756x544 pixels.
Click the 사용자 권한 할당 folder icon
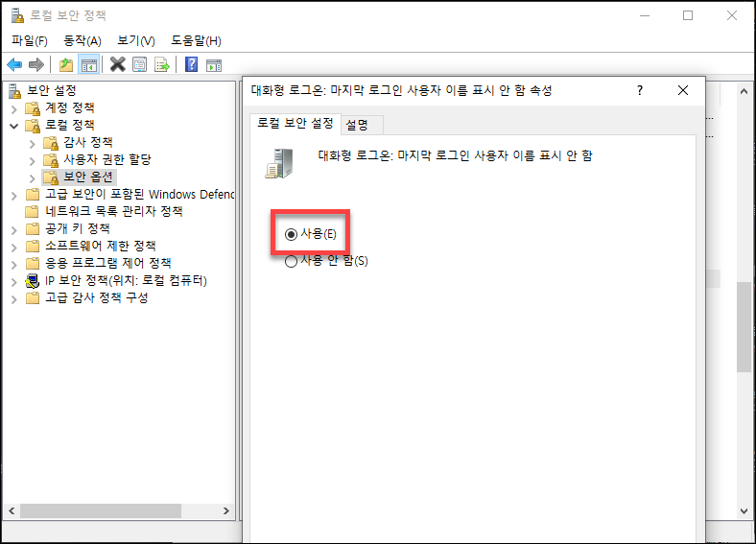[51, 160]
